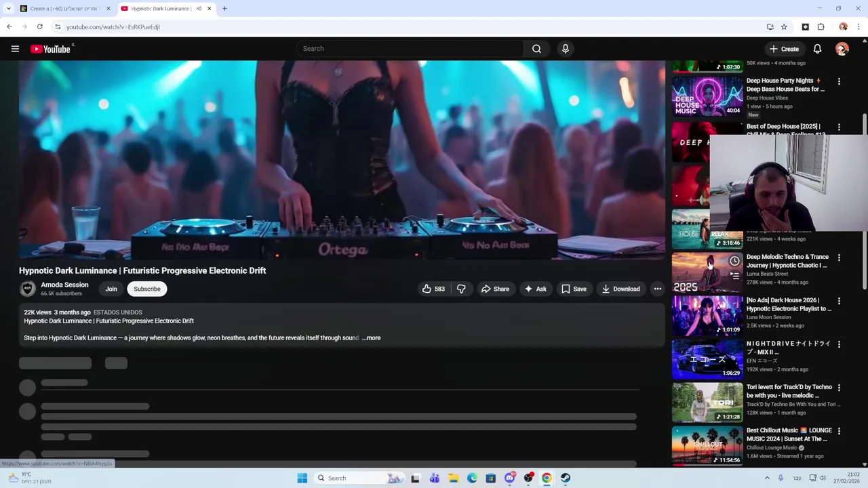This screenshot has width=868, height=488.
Task: Open the Chrome three-dot menu
Action: (859, 27)
